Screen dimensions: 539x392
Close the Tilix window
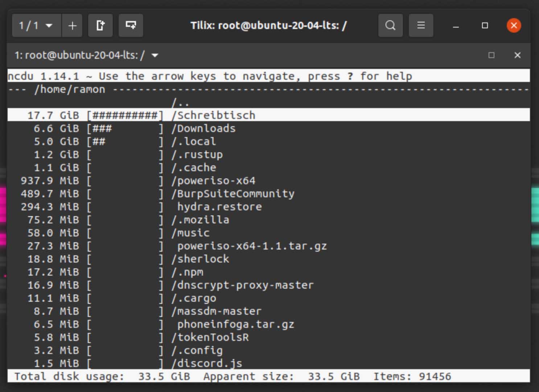tap(514, 25)
